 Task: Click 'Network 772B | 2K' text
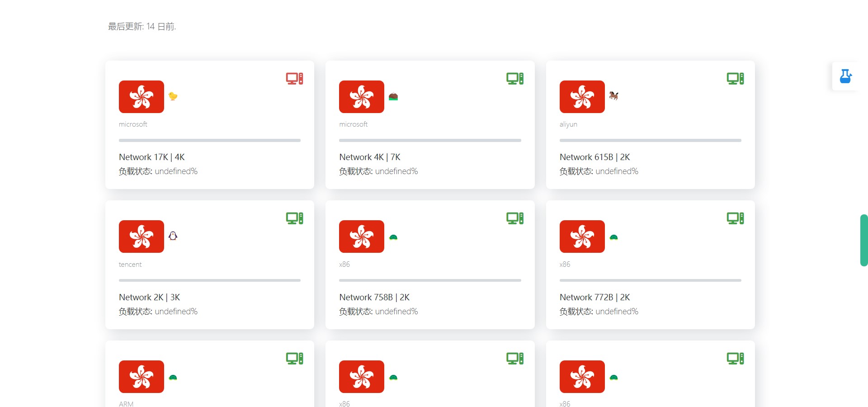click(x=595, y=297)
